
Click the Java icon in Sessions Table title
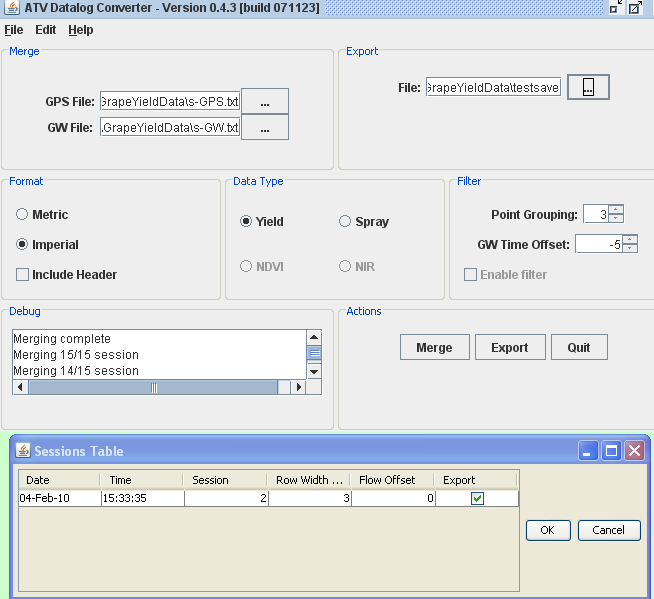(23, 451)
